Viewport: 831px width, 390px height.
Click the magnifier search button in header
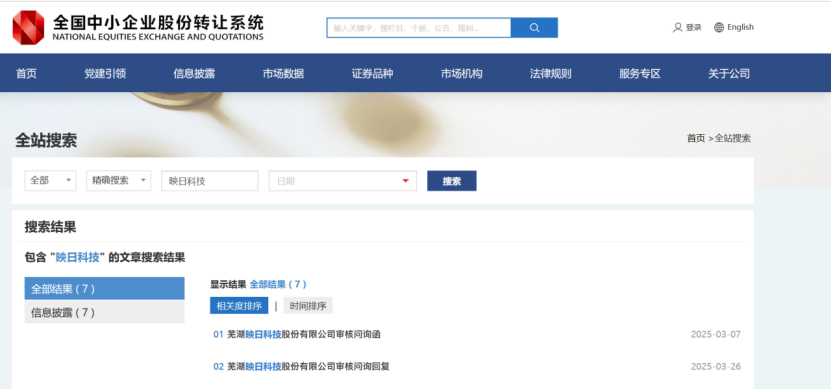pos(534,28)
